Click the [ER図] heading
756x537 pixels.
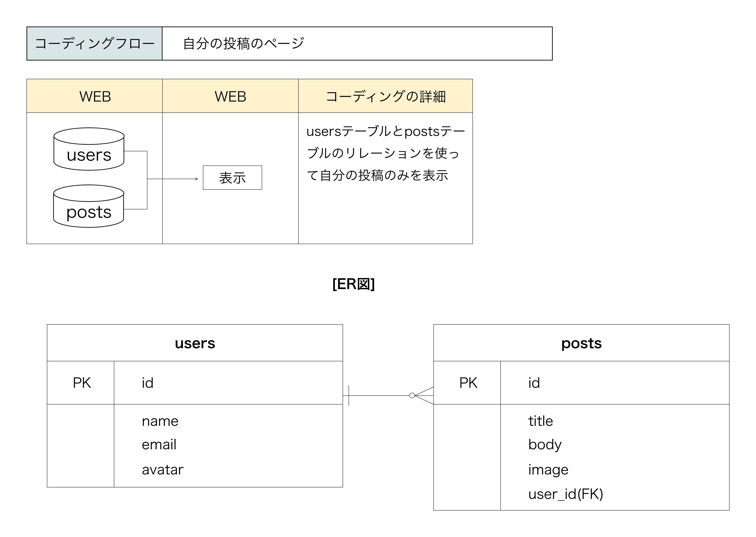tap(354, 284)
